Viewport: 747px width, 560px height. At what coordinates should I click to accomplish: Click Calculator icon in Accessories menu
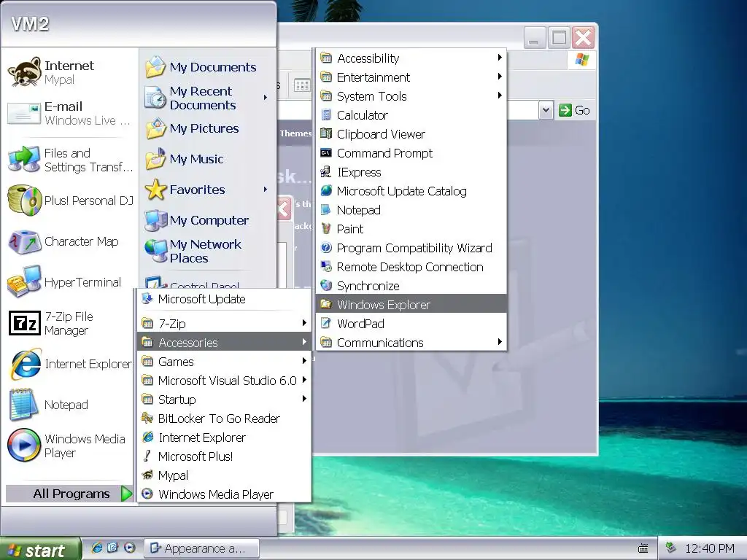pos(326,114)
